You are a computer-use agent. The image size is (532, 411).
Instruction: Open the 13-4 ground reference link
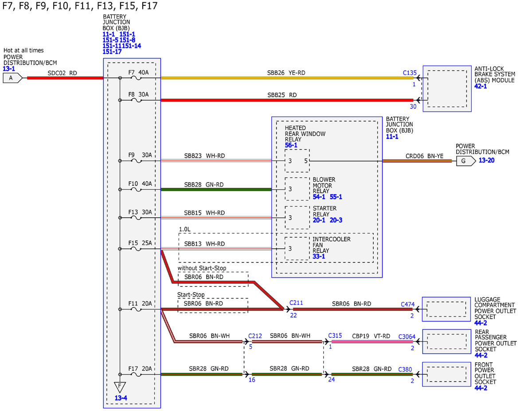[x=121, y=398]
